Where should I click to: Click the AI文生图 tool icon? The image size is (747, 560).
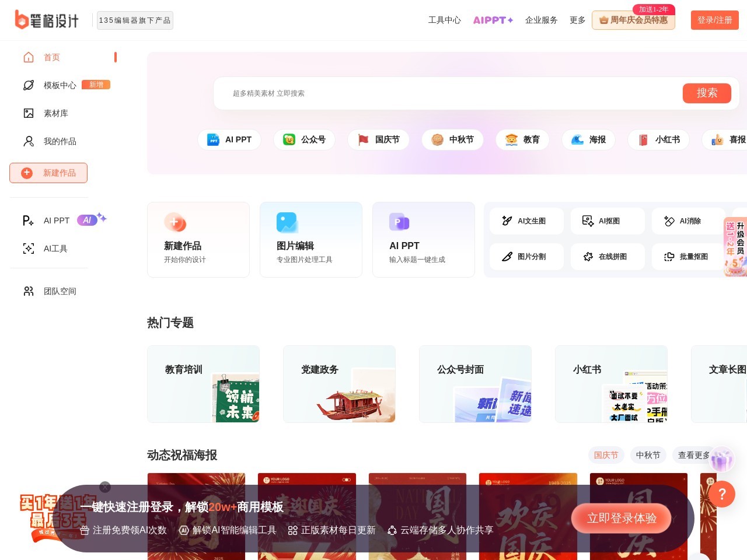[507, 221]
